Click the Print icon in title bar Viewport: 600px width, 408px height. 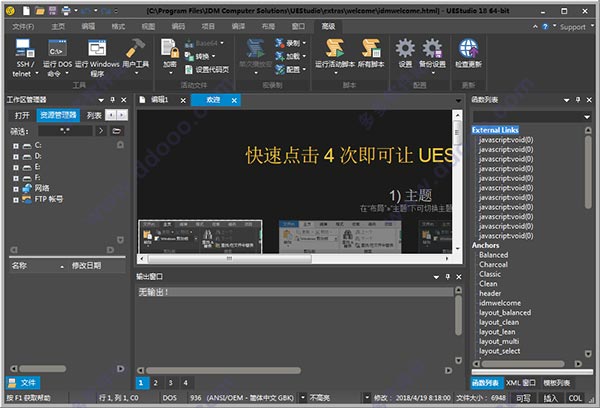click(66, 11)
